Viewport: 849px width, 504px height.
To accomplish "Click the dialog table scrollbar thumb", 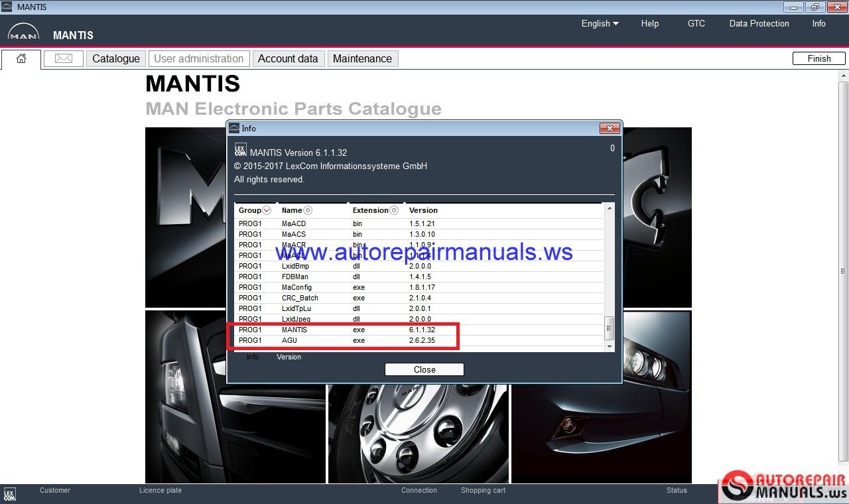I will [x=610, y=328].
